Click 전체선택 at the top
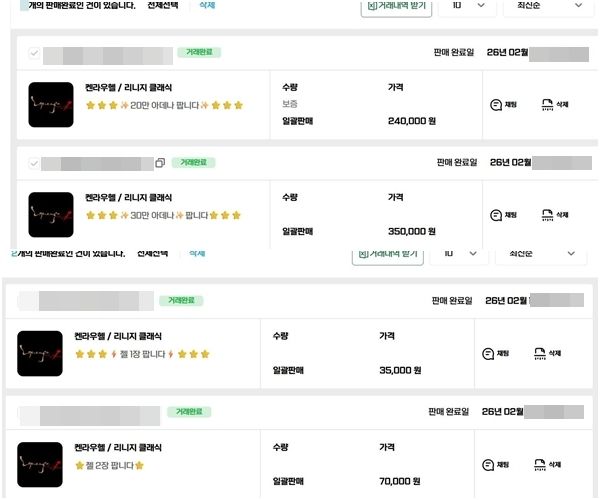 (x=163, y=6)
